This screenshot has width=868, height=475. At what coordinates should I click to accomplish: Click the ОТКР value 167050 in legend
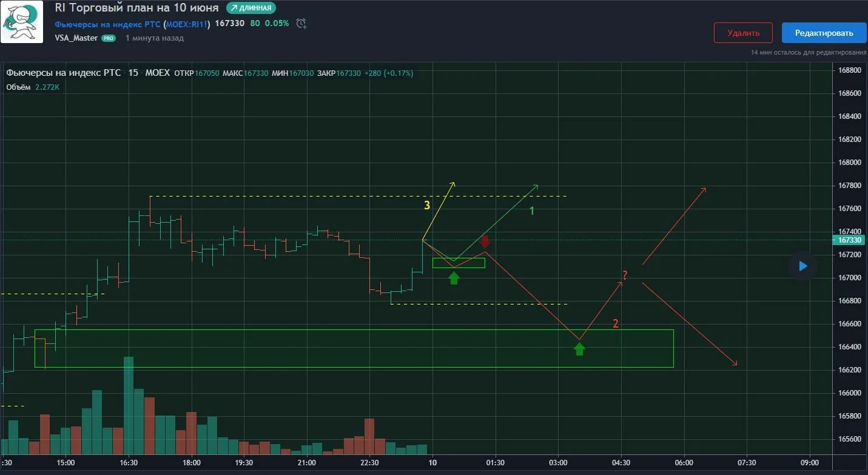[207, 73]
